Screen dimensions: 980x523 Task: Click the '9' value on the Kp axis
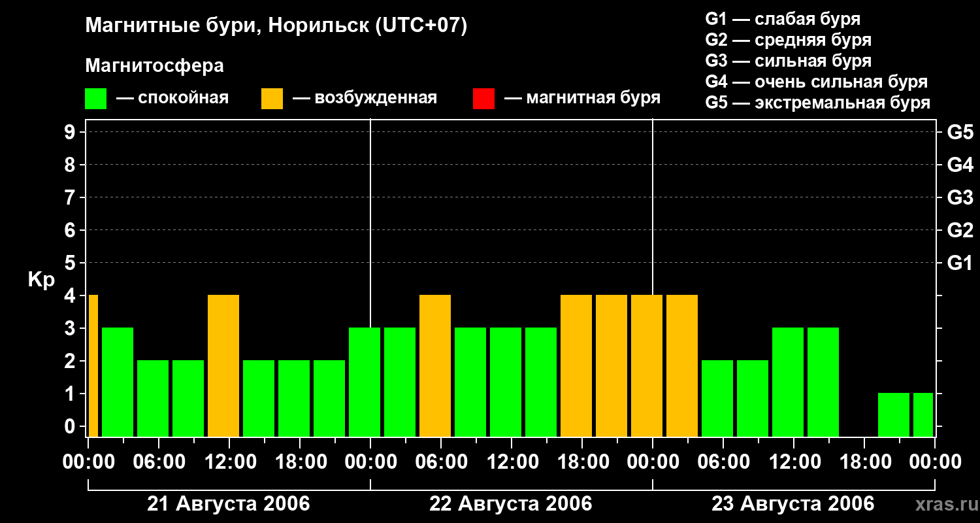[x=71, y=132]
